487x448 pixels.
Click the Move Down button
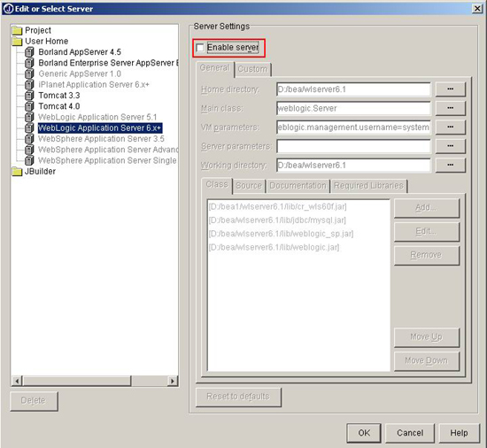pos(427,360)
